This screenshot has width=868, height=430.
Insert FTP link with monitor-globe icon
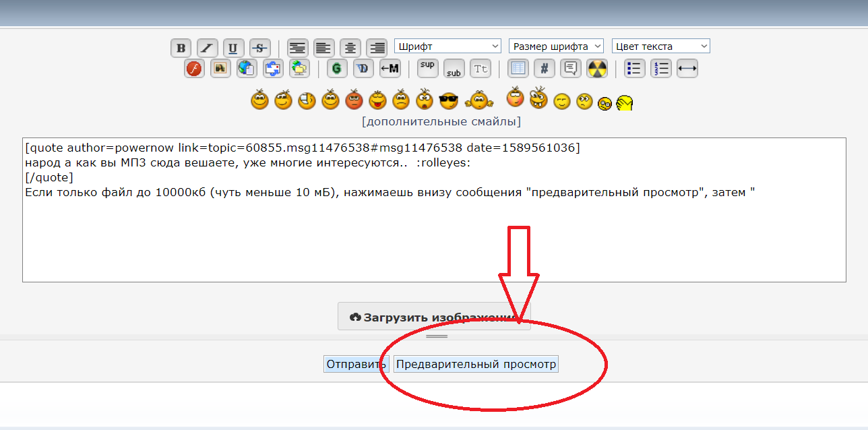point(299,68)
